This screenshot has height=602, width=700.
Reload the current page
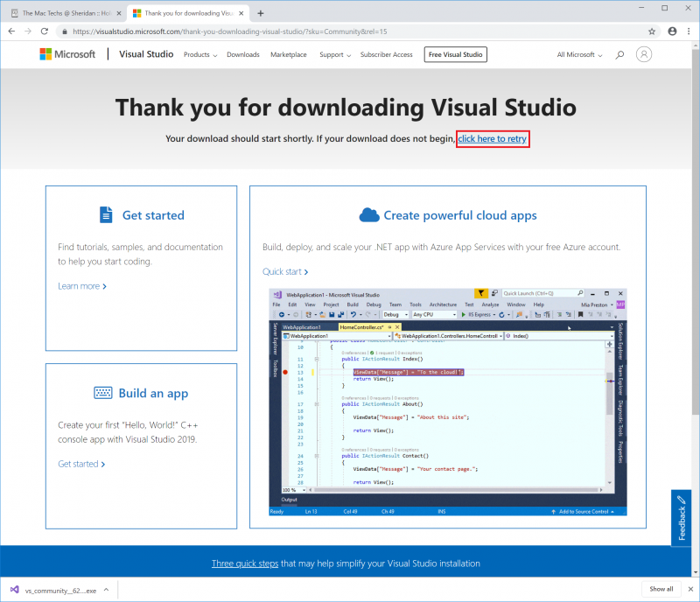(x=45, y=31)
